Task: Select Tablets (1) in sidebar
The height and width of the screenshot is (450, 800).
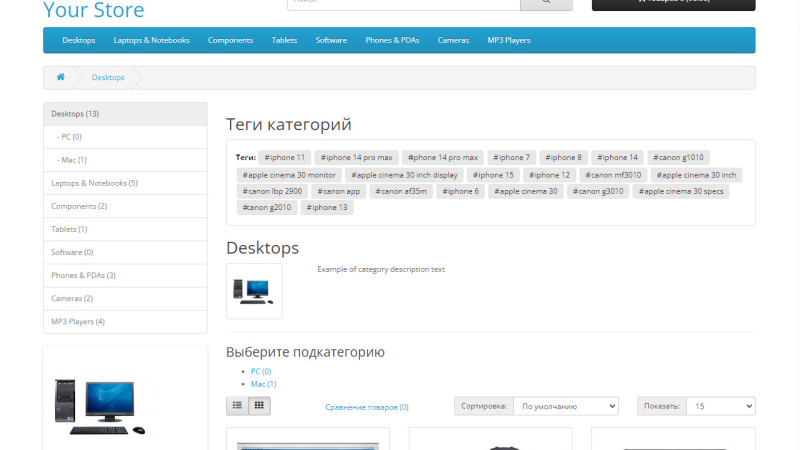Action: point(126,229)
